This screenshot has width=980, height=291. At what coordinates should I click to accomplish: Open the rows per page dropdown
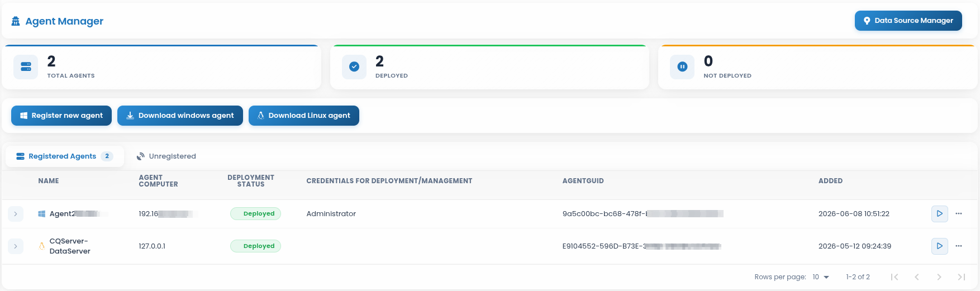(821, 277)
